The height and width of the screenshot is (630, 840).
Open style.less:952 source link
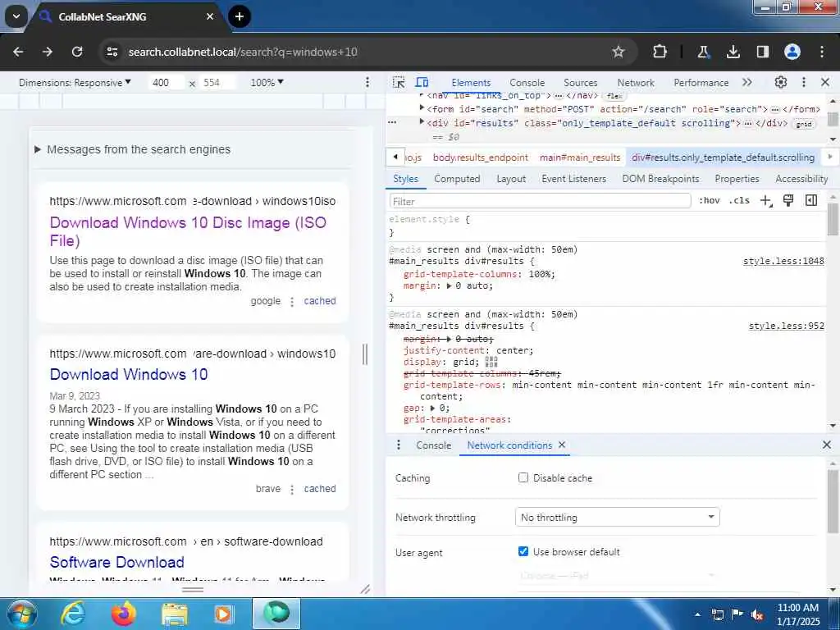click(x=786, y=326)
